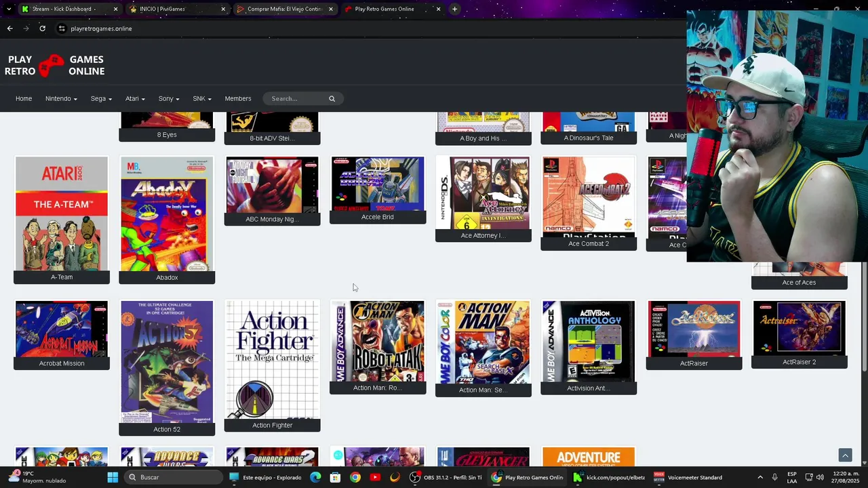Expand the SNK dropdown menu
Screen dimensions: 868x488
(202, 99)
